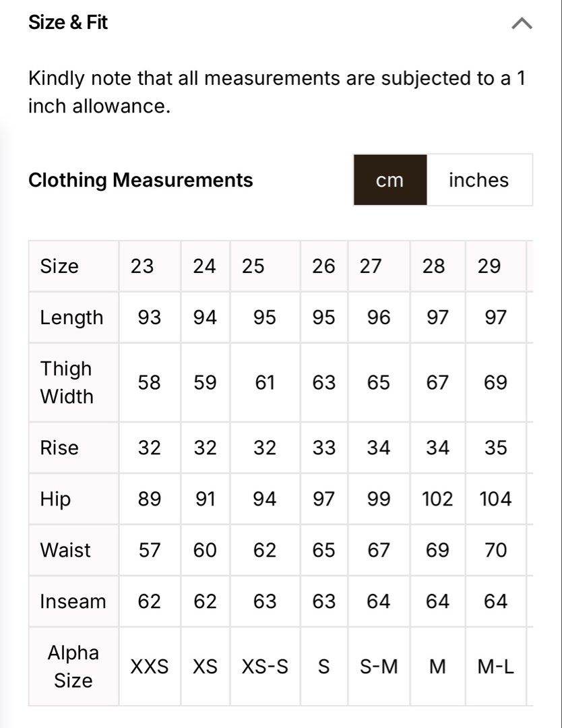Image resolution: width=562 pixels, height=728 pixels.
Task: Select size 26 column header
Action: [324, 266]
